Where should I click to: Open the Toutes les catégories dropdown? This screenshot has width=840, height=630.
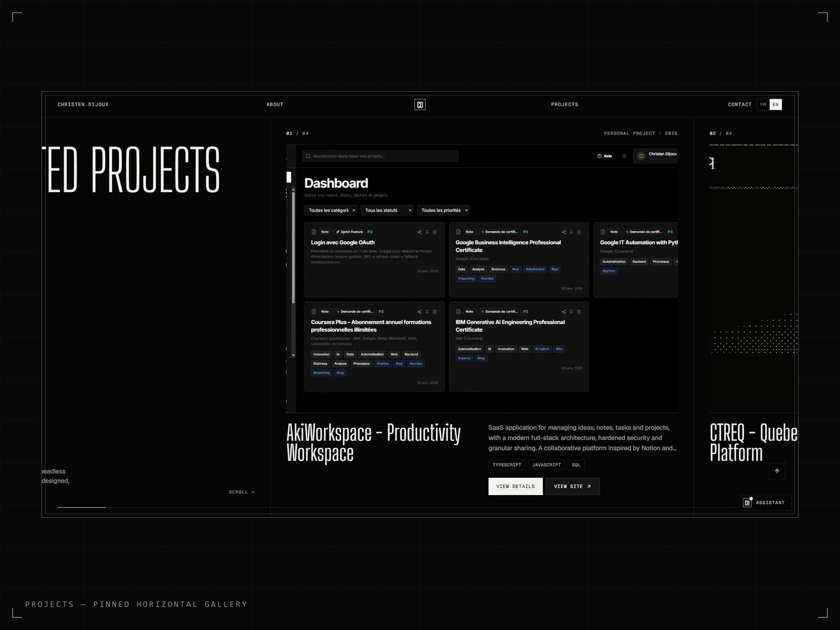tap(330, 211)
